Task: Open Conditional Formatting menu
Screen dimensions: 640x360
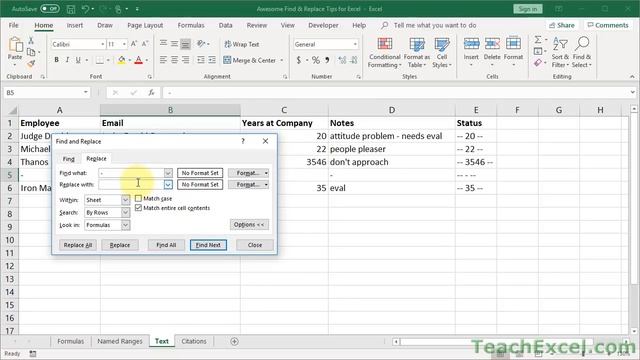Action: pos(384,52)
